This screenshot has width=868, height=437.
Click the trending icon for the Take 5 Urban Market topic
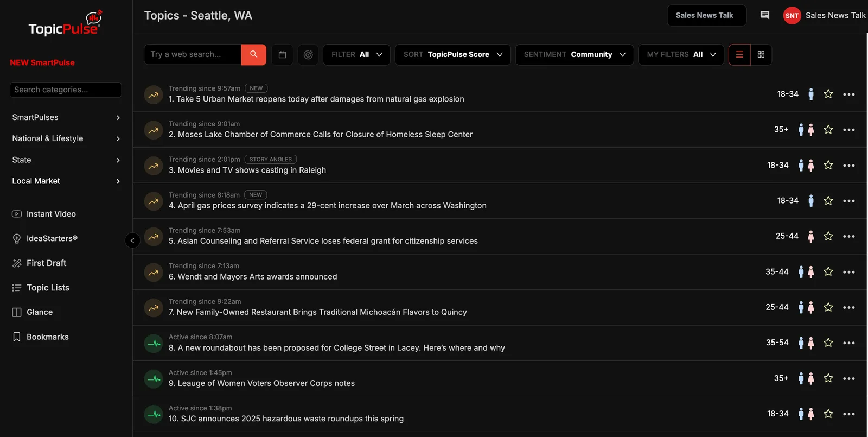point(154,94)
